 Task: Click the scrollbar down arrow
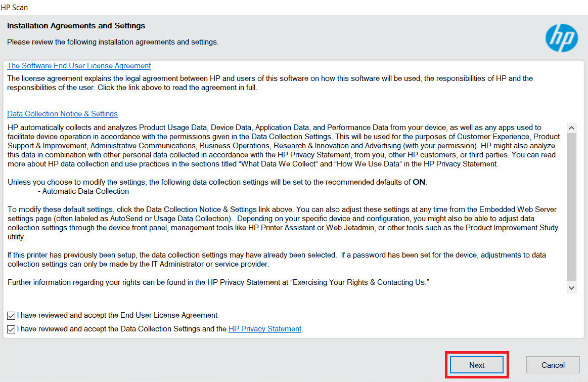click(x=571, y=288)
